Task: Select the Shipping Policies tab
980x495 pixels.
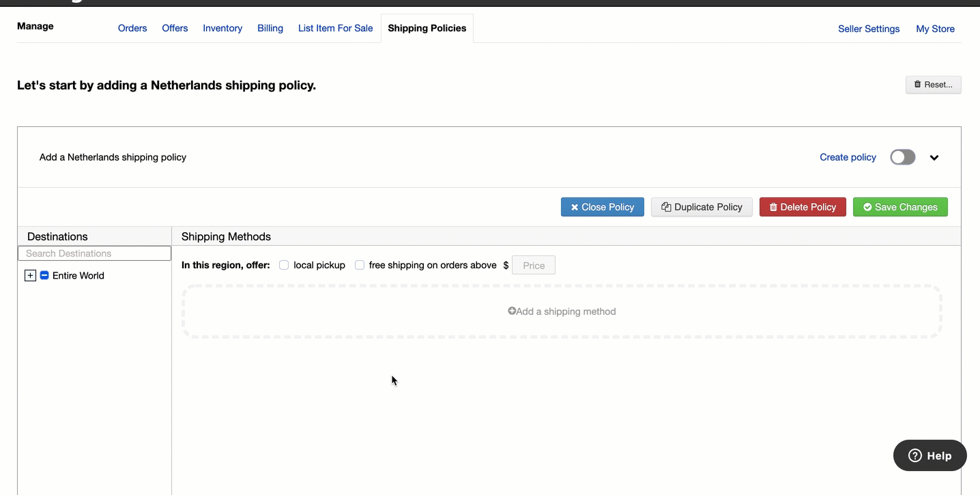Action: click(427, 28)
